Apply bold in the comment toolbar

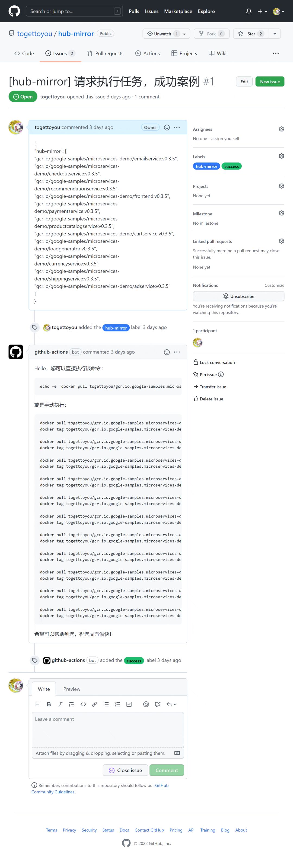point(49,704)
